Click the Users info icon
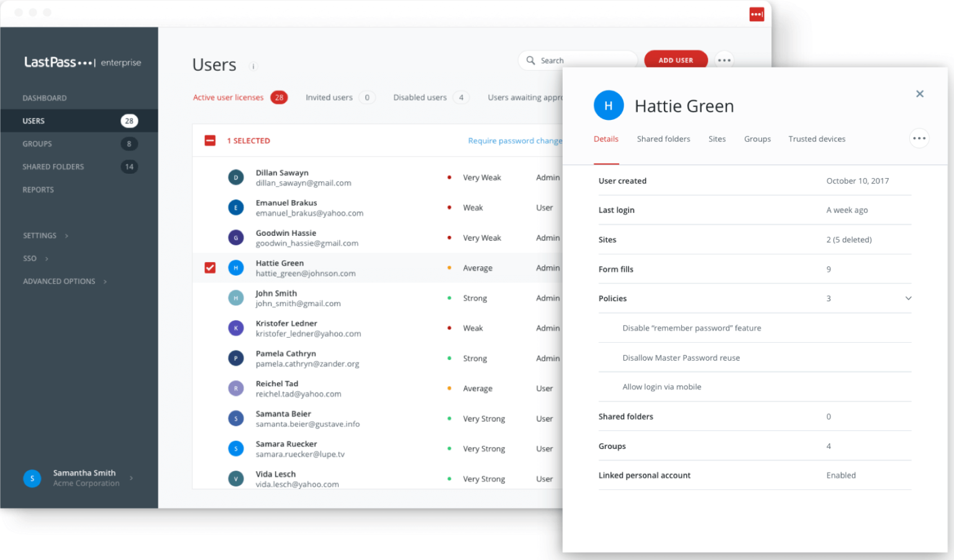Viewport: 954px width, 560px height. tap(253, 66)
